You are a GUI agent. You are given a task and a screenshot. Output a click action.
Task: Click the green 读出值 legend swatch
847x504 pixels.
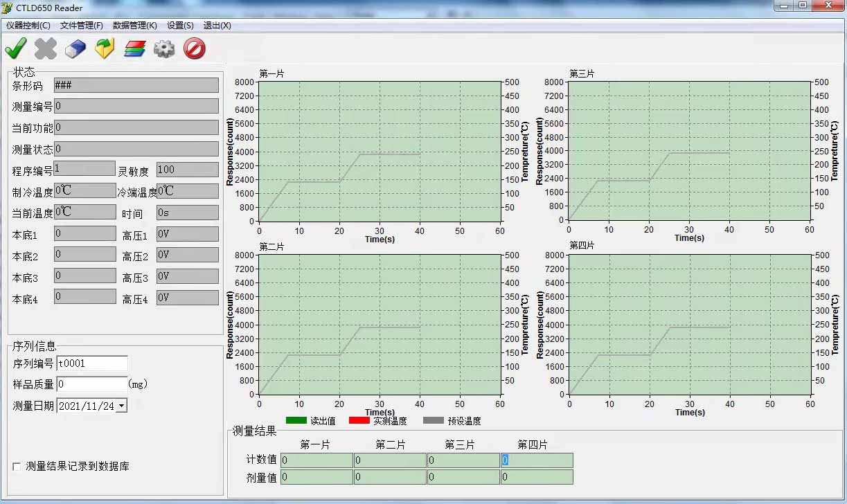tap(296, 420)
